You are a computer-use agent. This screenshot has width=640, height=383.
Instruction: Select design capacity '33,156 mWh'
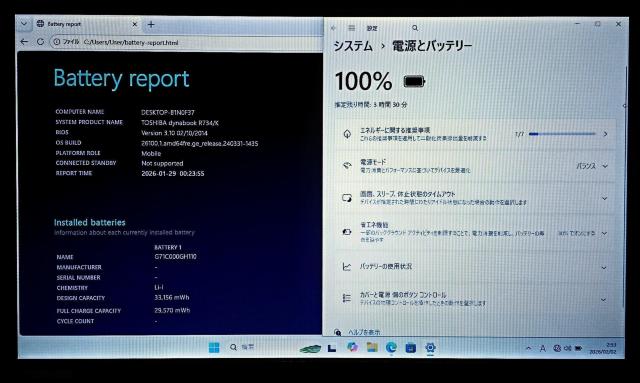(172, 297)
